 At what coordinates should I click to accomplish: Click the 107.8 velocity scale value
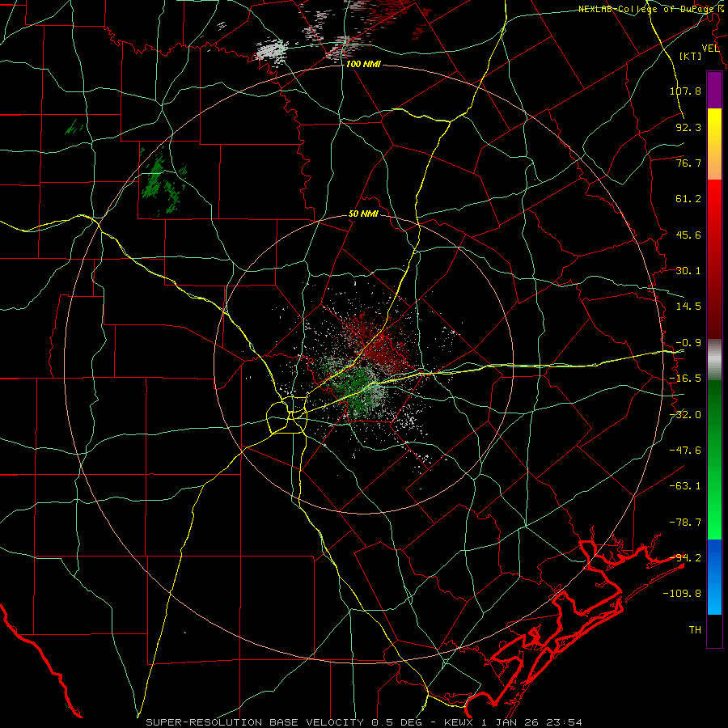[685, 91]
